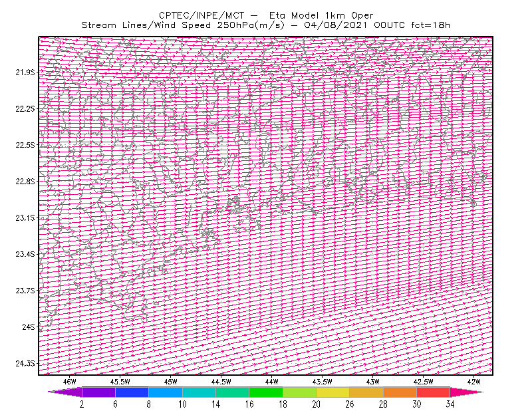Select the gold swatch between 26 and 28

click(x=366, y=392)
